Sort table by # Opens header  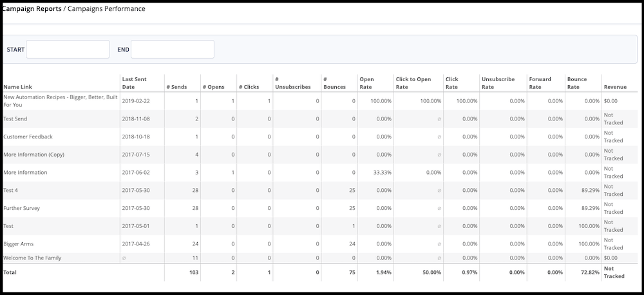click(x=213, y=87)
